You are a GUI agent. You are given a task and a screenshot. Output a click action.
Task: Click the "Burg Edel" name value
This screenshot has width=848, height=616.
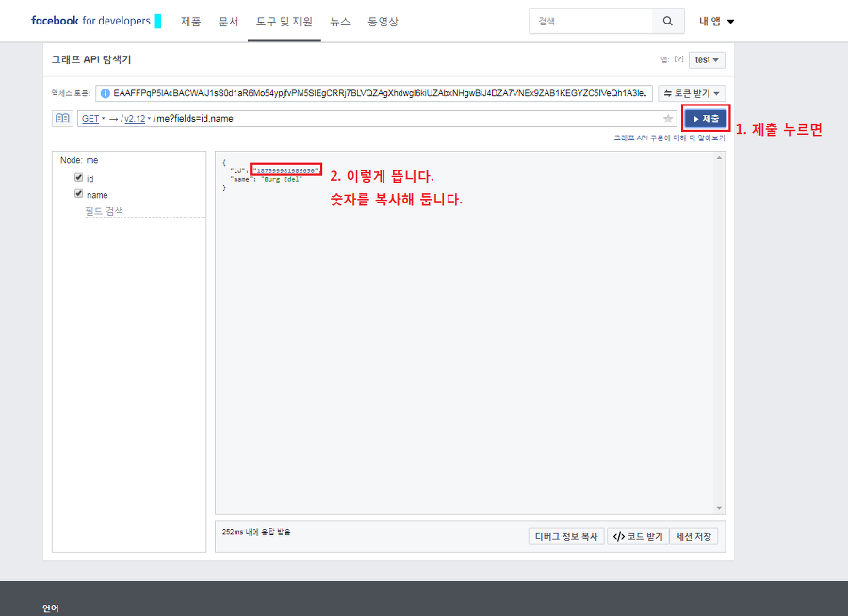(283, 180)
